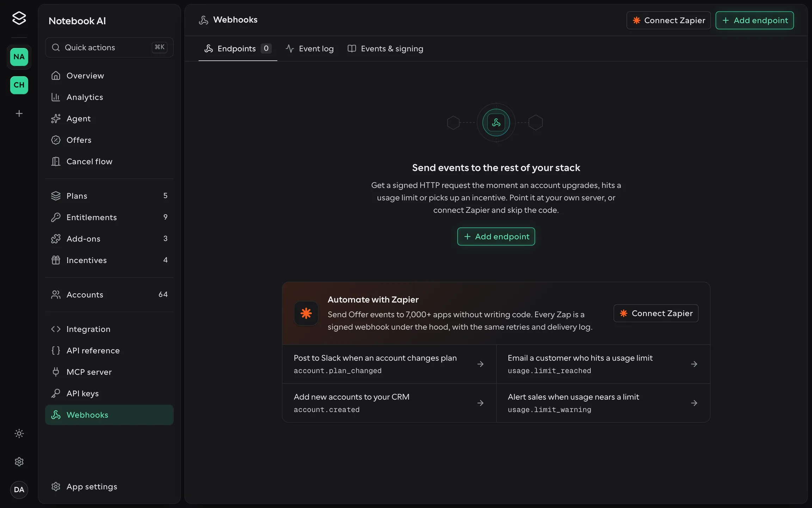Image resolution: width=812 pixels, height=508 pixels.
Task: Open API reference docs
Action: click(x=109, y=351)
